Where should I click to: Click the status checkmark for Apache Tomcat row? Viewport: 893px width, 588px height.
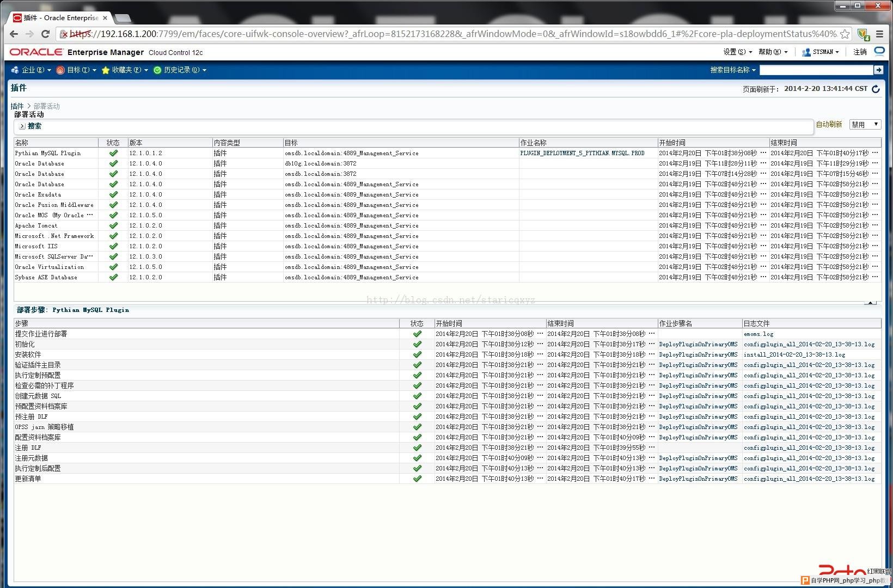pos(113,225)
